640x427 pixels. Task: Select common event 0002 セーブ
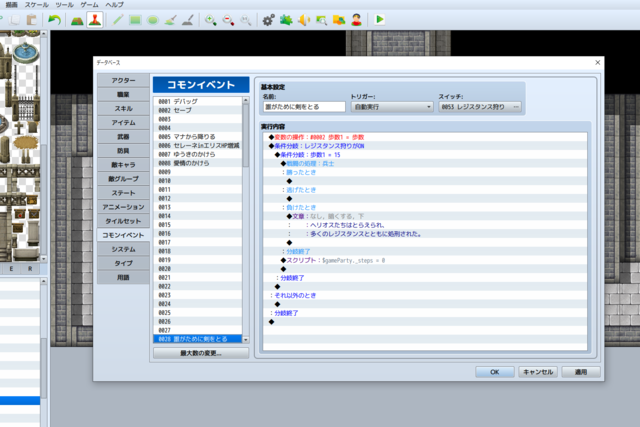pos(198,110)
